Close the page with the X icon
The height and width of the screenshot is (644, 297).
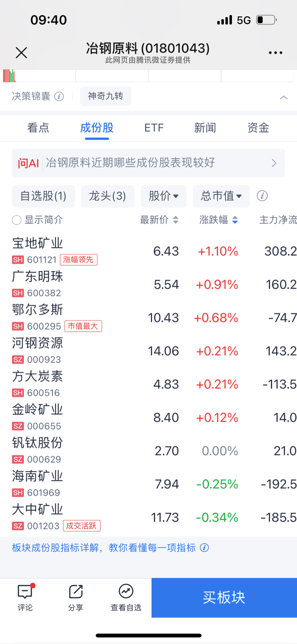21,53
